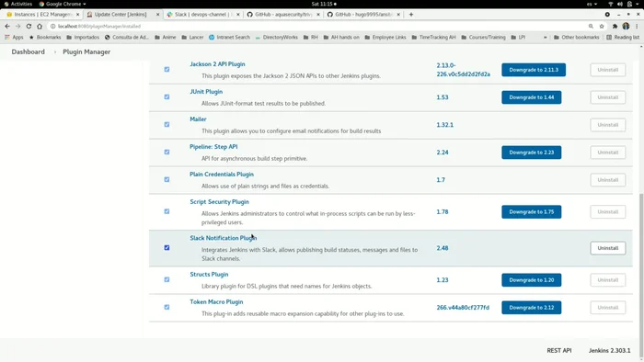The image size is (644, 362).
Task: Open the DirectoryWorks bookmark
Action: tap(276, 38)
